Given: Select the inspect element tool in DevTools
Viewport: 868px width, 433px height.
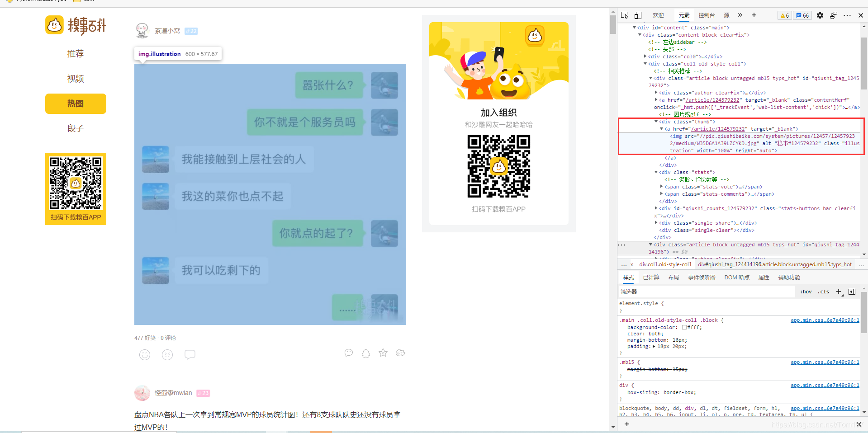Looking at the screenshot, I should 624,15.
